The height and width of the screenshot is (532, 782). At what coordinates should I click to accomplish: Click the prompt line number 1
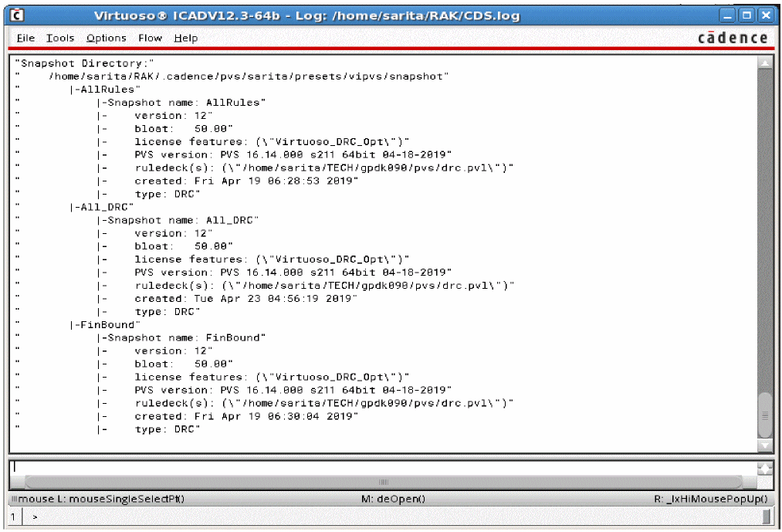coord(13,517)
